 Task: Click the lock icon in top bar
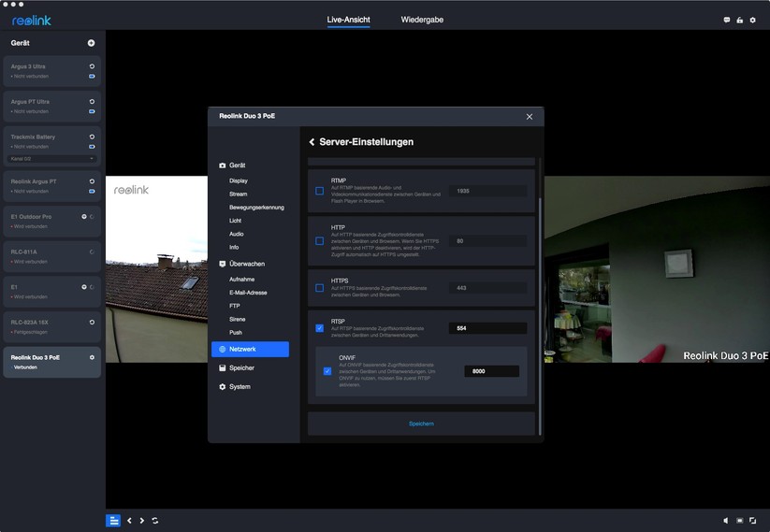[x=740, y=20]
